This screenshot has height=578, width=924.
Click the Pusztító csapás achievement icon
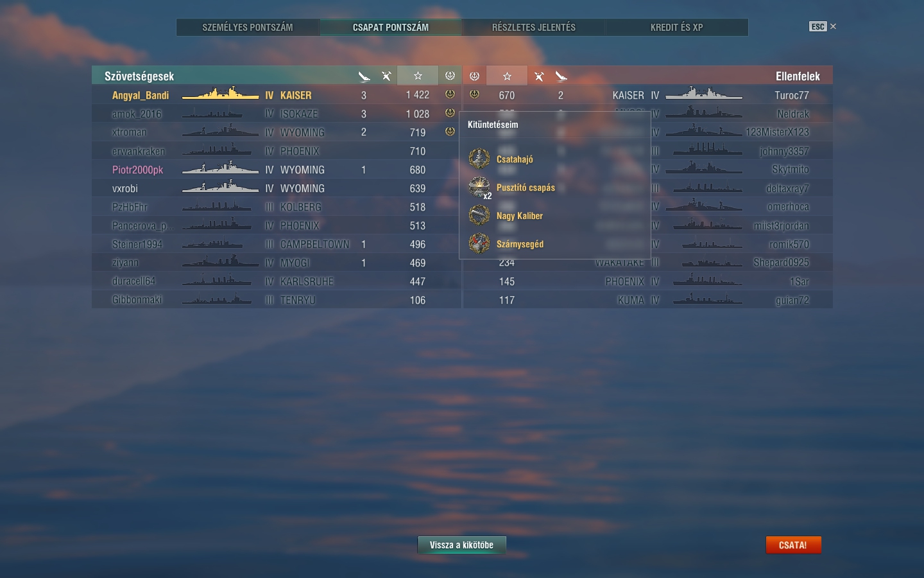(479, 187)
